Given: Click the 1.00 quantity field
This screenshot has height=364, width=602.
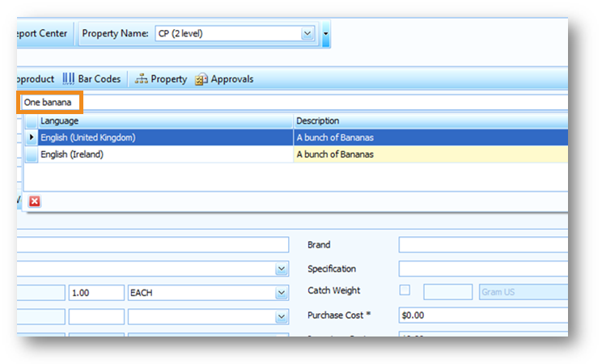Looking at the screenshot, I should [x=95, y=293].
